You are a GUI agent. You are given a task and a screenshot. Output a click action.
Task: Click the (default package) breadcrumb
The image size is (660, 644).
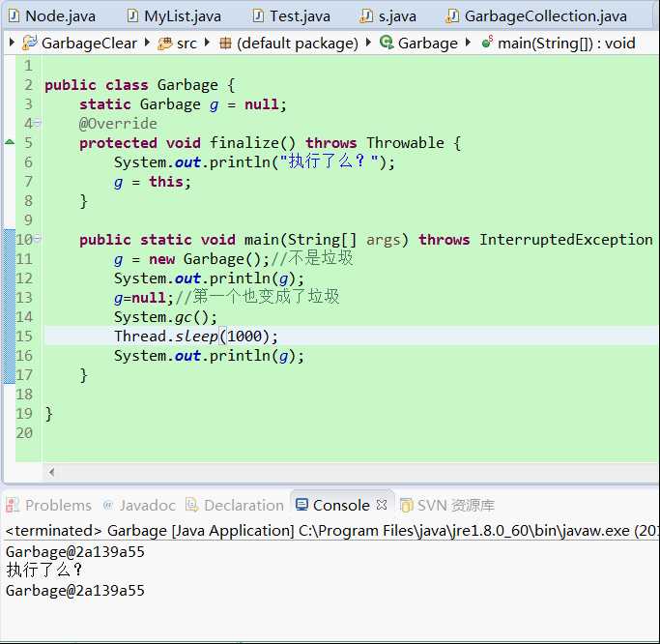(298, 43)
